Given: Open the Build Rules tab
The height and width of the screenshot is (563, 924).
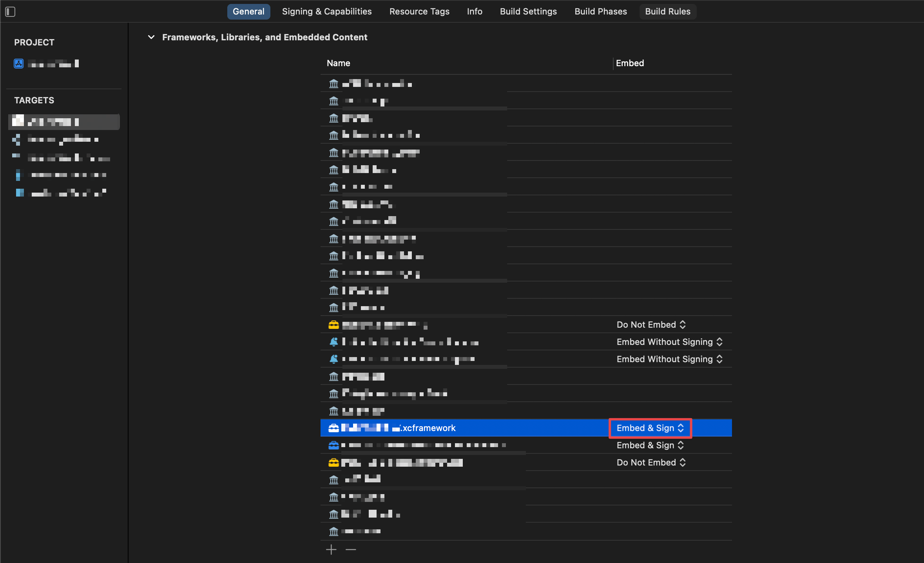Looking at the screenshot, I should pos(668,11).
